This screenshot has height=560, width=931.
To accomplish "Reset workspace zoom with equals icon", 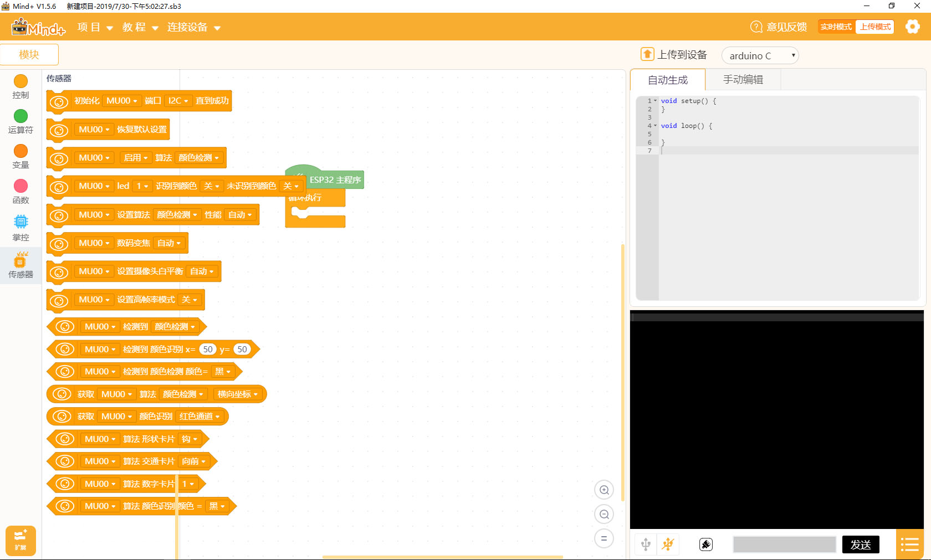I will 604,538.
